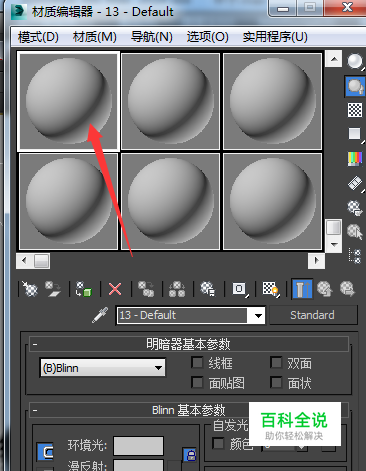Select the top-middle sample sphere slot
Image resolution: width=366 pixels, height=471 pixels.
click(170, 101)
